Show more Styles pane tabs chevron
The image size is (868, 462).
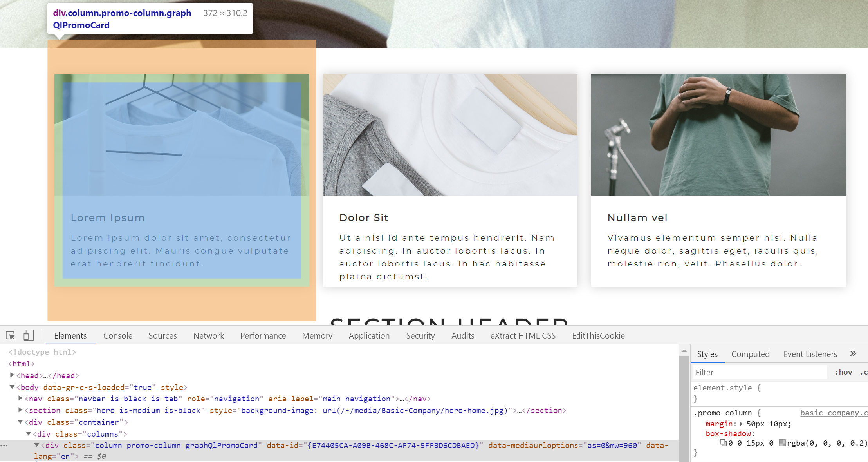click(x=853, y=353)
